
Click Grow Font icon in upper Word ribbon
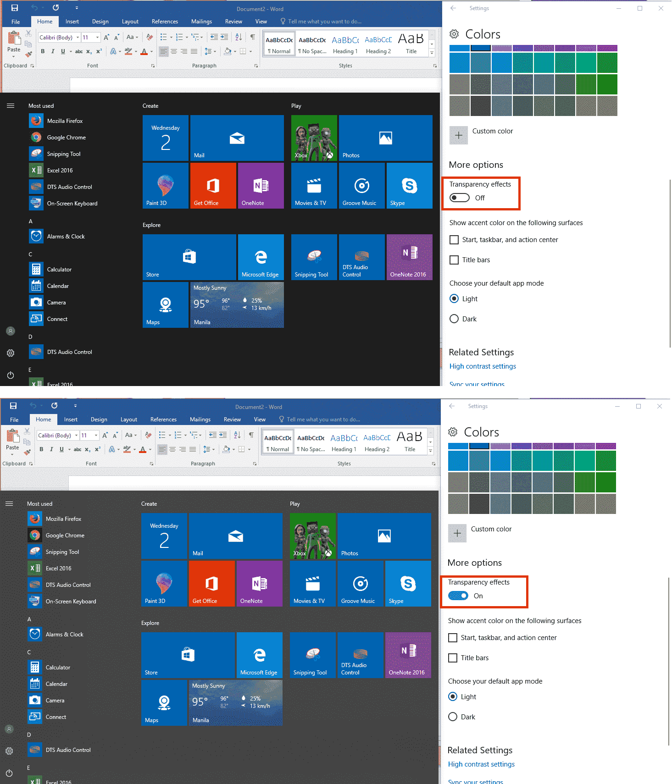(x=106, y=37)
